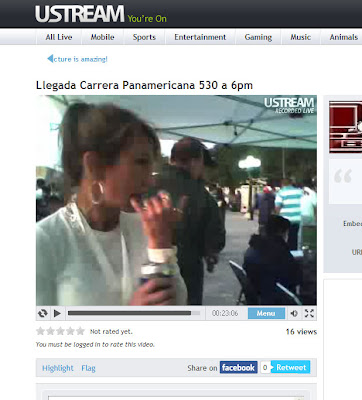Screen dimensions: 362x400
Task: Click the 'cture is amazing!' ticker link
Action: [80, 59]
